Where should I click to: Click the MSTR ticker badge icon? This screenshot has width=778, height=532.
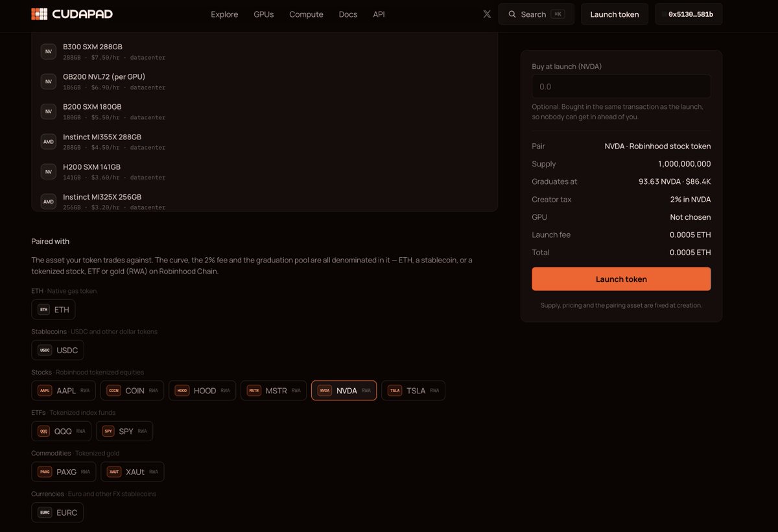[254, 391]
